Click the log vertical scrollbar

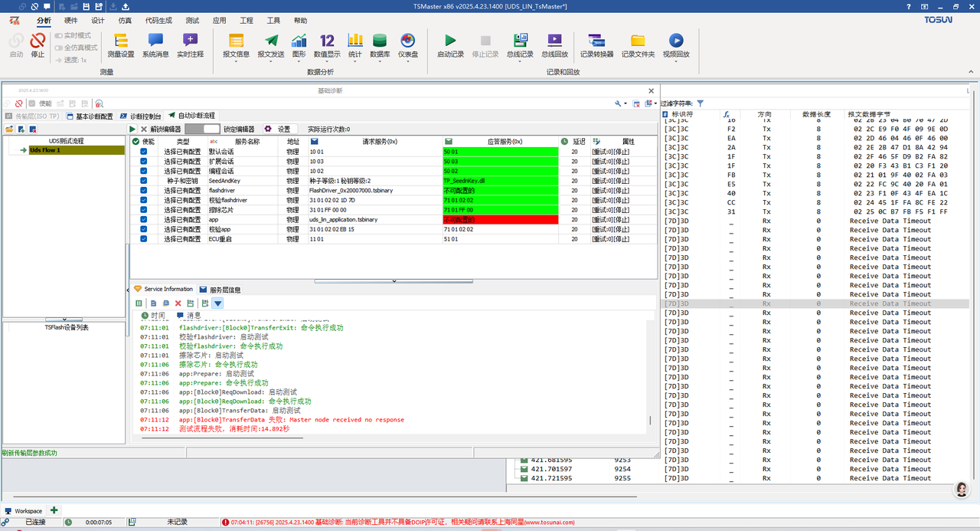click(652, 420)
